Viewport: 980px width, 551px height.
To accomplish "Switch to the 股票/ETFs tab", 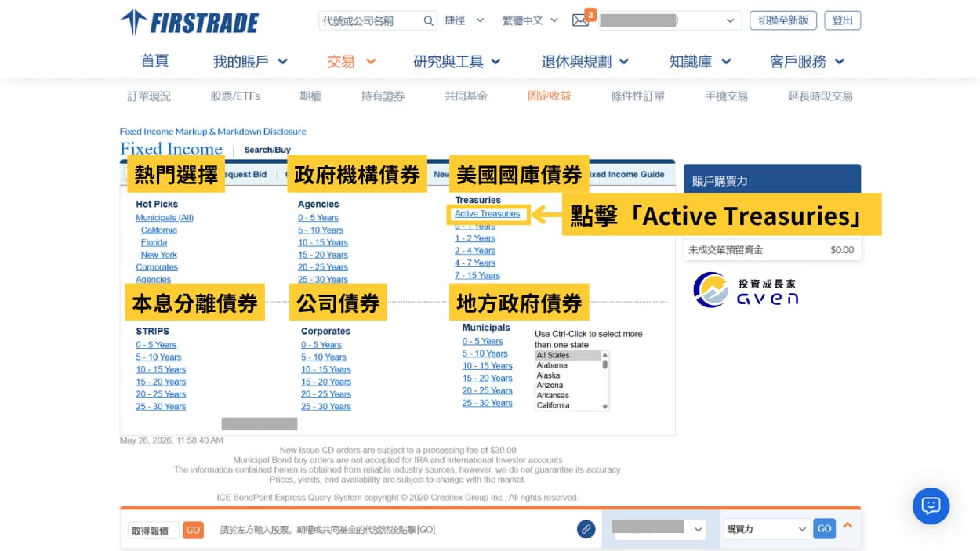I will click(x=235, y=96).
